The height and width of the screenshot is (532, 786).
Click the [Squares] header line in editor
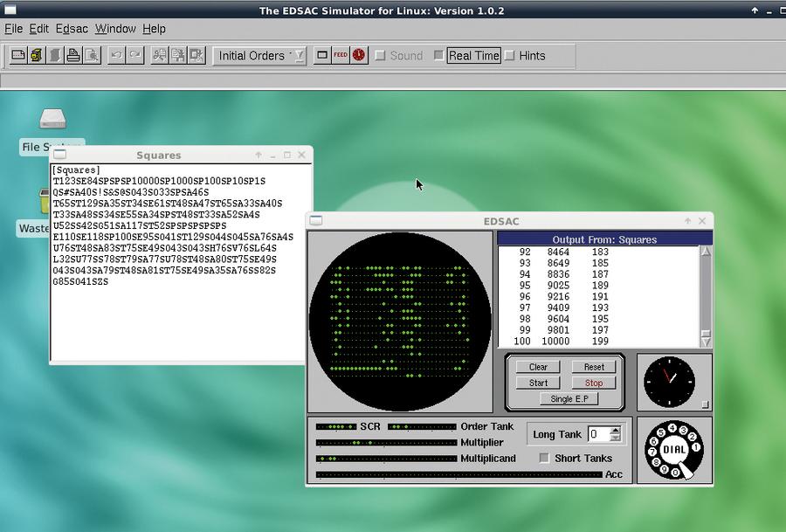pos(76,170)
